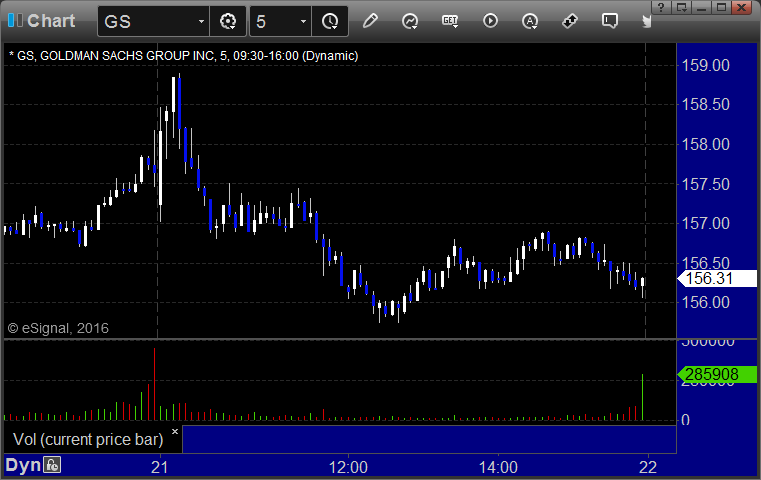The image size is (761, 480).
Task: Click the window dock options button
Action: coord(681,7)
